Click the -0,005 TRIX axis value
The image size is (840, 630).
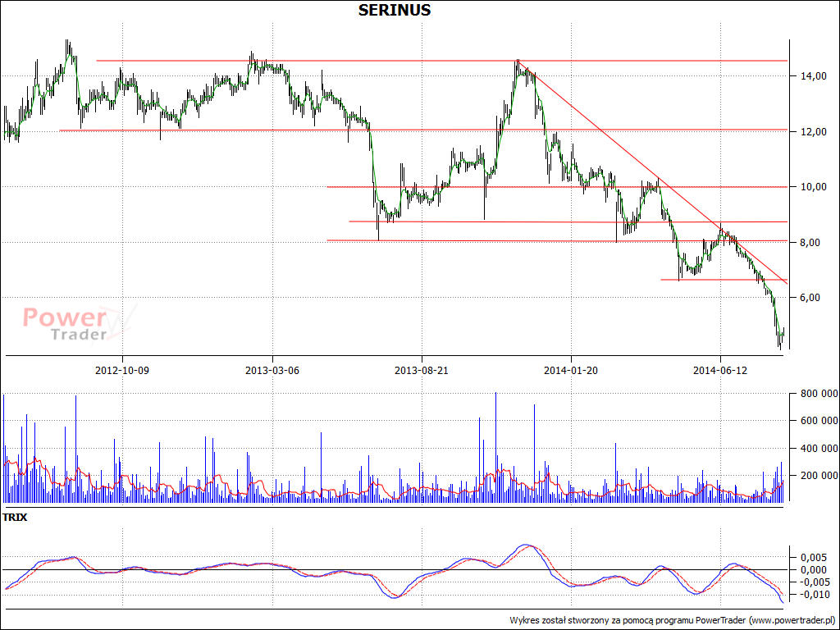(815, 582)
